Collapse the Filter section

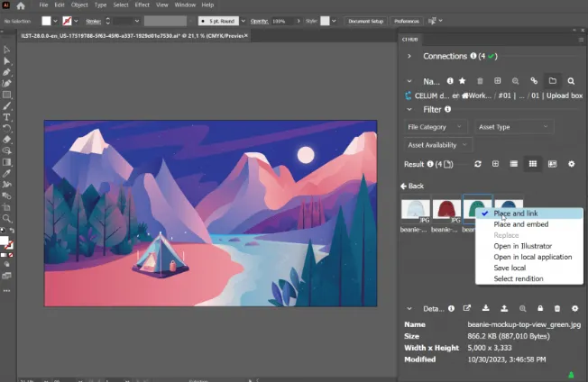click(409, 109)
